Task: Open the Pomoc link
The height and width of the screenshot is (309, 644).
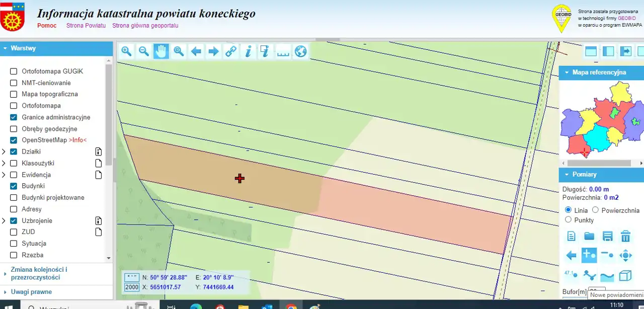Action: tap(47, 26)
